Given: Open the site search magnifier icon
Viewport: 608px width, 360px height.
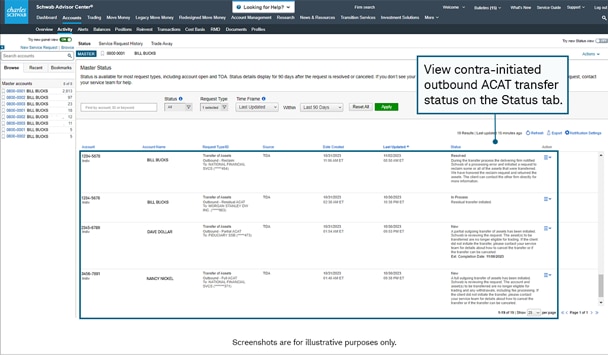Looking at the screenshot, I should [604, 18].
